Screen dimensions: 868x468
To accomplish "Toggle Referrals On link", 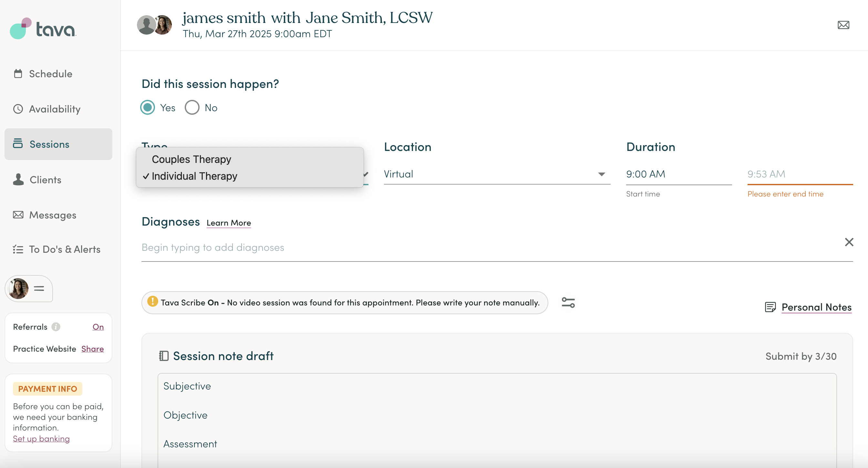I will (98, 327).
